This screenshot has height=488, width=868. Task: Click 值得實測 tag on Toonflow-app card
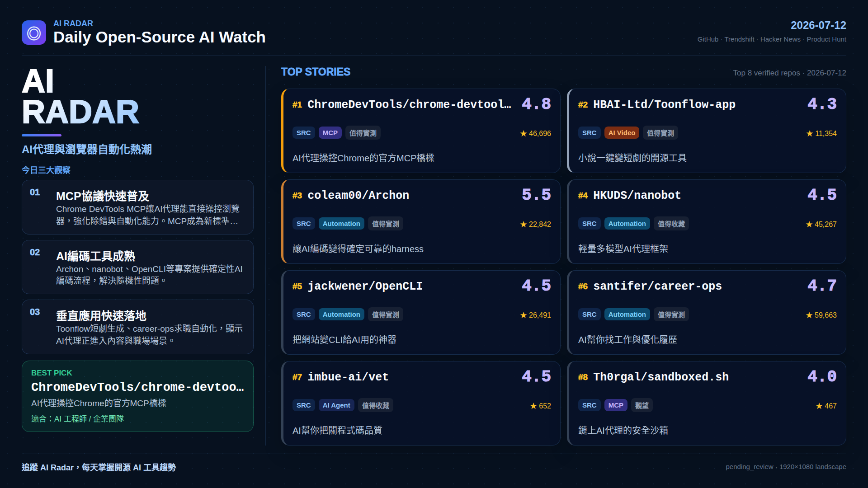click(x=660, y=133)
